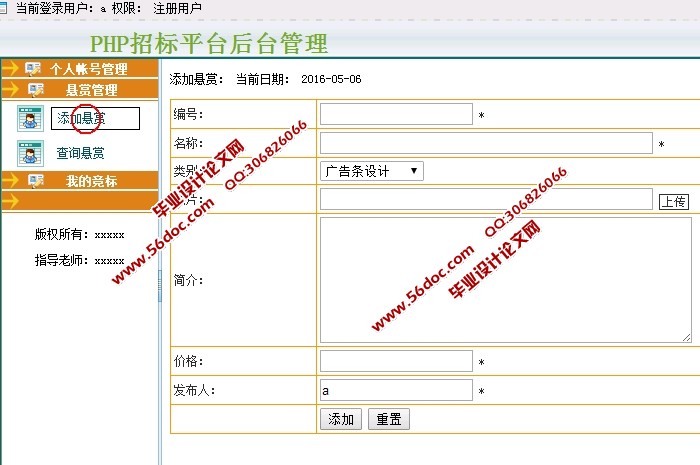Click the icon beside 添加悬赏

point(30,119)
